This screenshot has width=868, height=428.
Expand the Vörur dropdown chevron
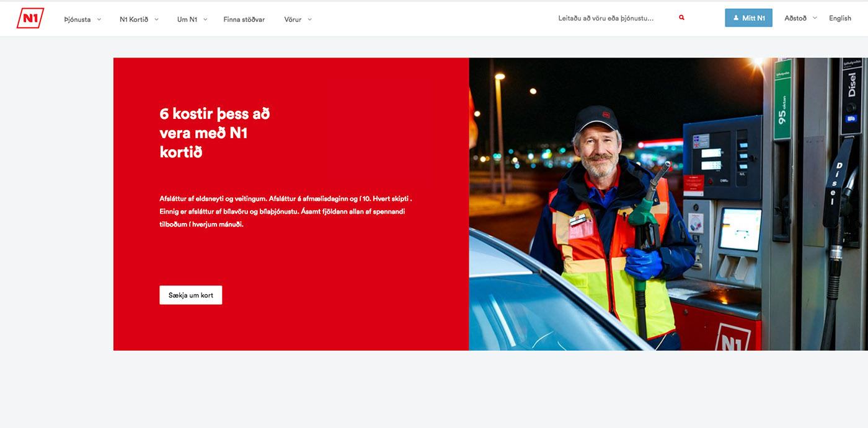[x=309, y=19]
